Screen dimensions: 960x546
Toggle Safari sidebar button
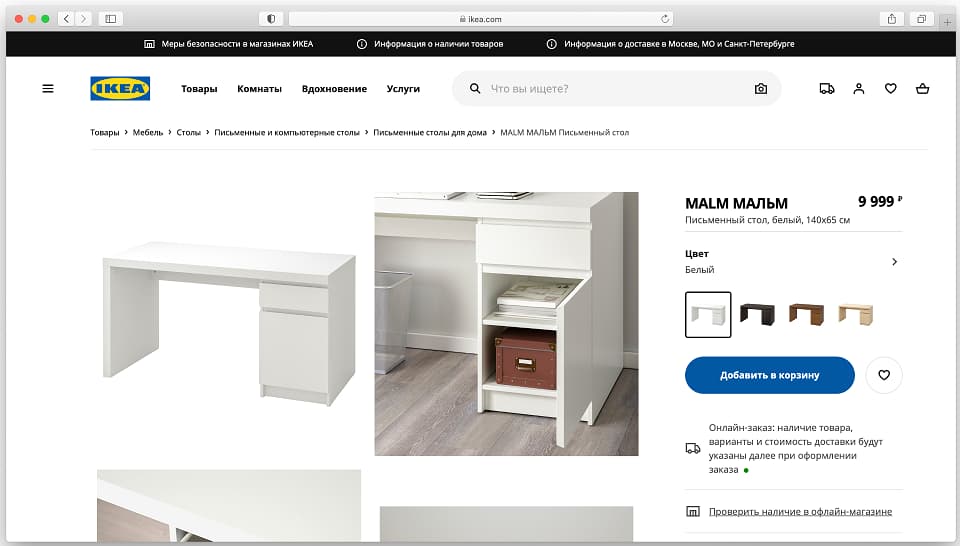point(111,19)
